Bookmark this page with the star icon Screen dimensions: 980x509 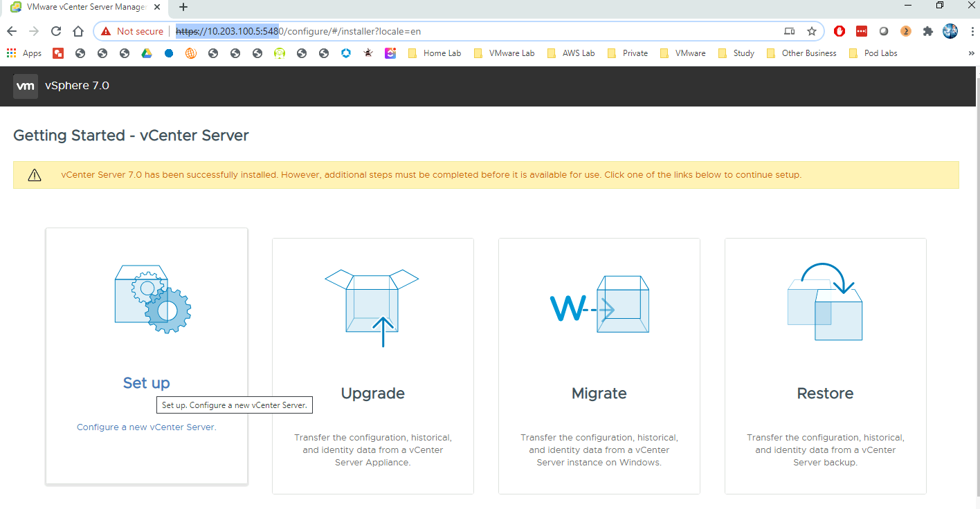pos(812,31)
